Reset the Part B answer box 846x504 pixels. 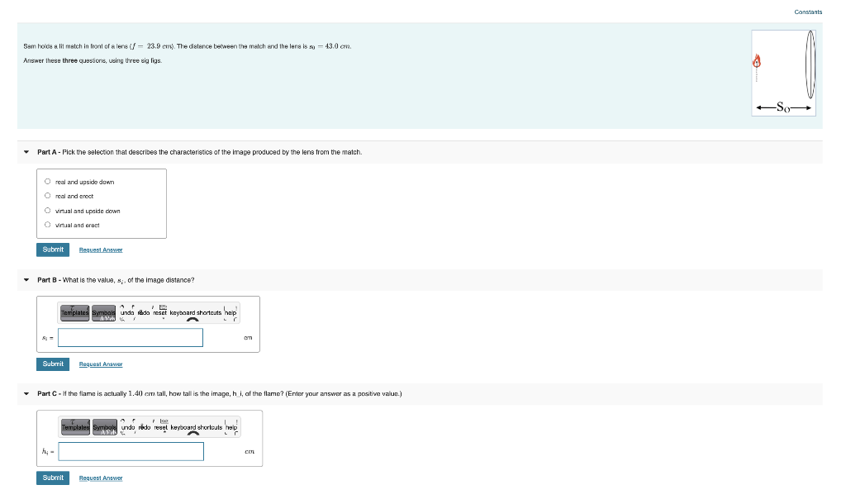click(162, 313)
